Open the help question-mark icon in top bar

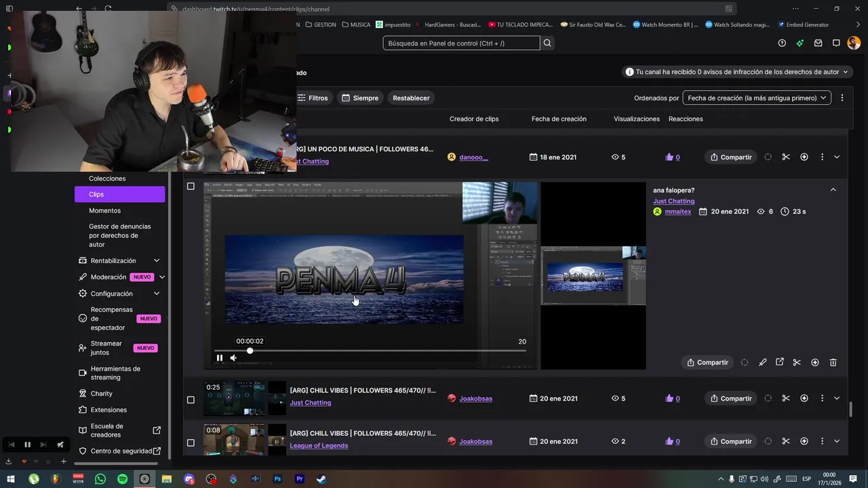tap(782, 43)
